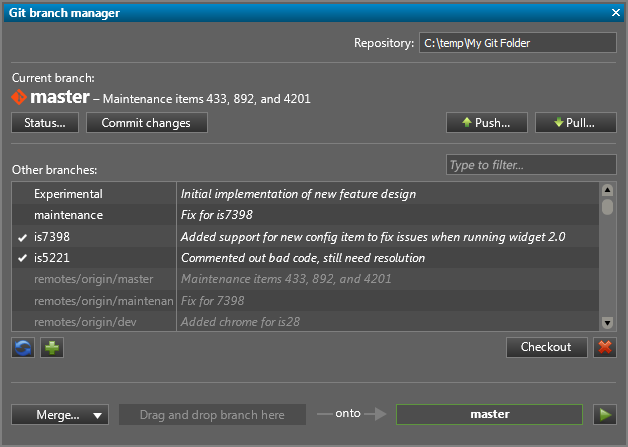Click the green play execute merge button
The width and height of the screenshot is (628, 447).
[x=605, y=415]
